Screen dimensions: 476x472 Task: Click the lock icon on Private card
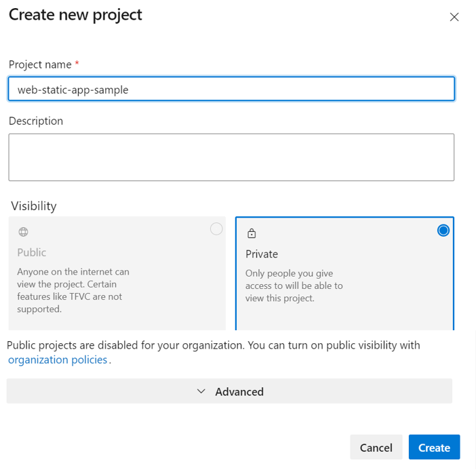[252, 233]
